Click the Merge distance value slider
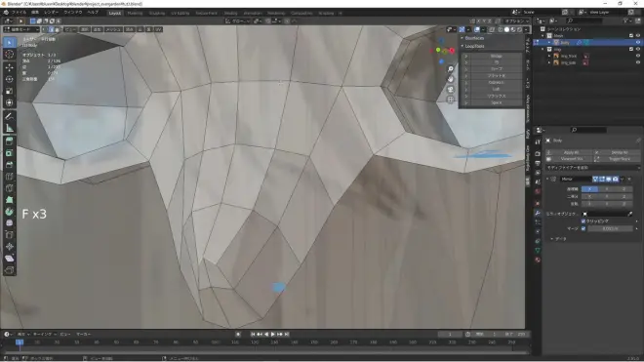This screenshot has width=644, height=362. click(610, 228)
